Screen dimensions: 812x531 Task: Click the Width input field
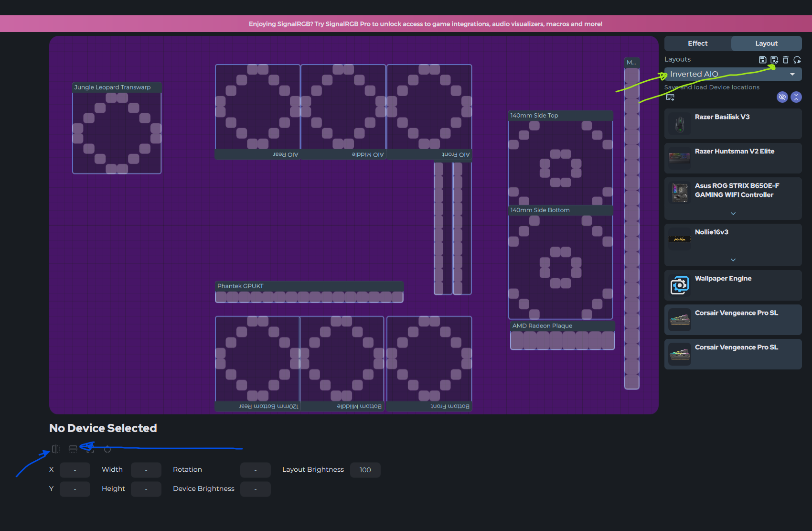[146, 470]
